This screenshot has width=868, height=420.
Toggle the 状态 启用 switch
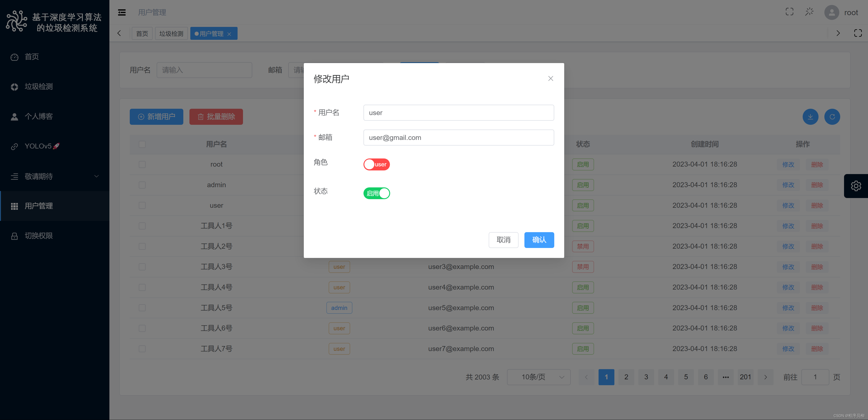[x=376, y=193]
